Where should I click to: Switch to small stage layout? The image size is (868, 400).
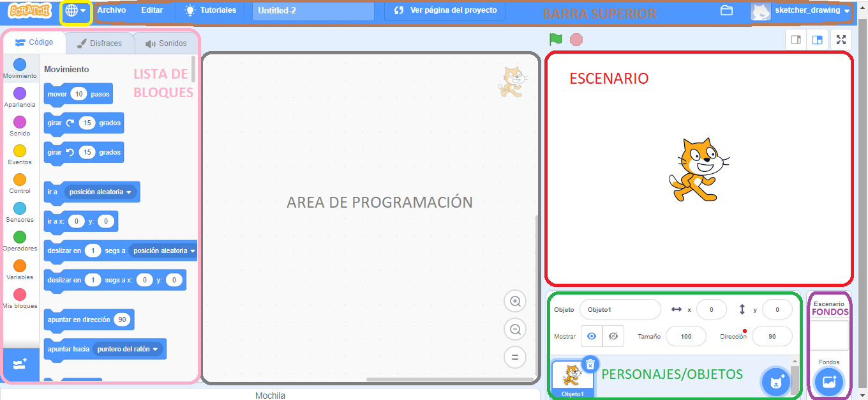pyautogui.click(x=795, y=39)
